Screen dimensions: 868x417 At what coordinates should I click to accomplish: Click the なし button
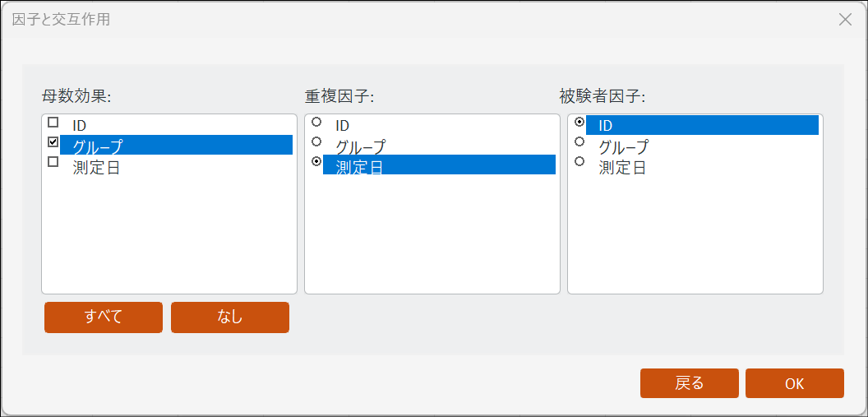coord(230,317)
